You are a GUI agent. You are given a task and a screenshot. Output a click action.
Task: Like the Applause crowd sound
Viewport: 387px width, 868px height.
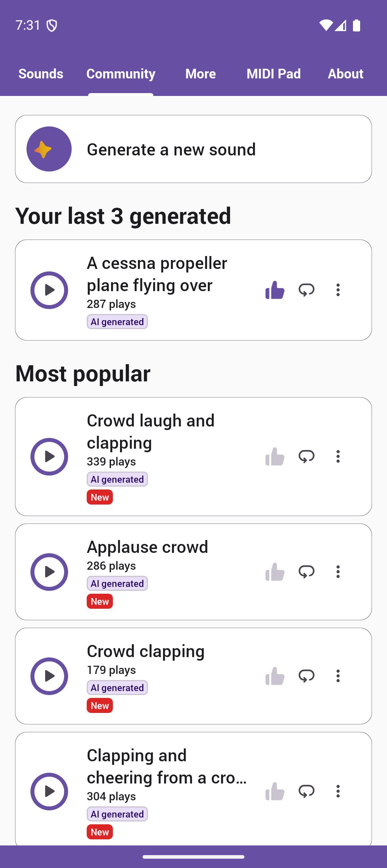point(275,572)
